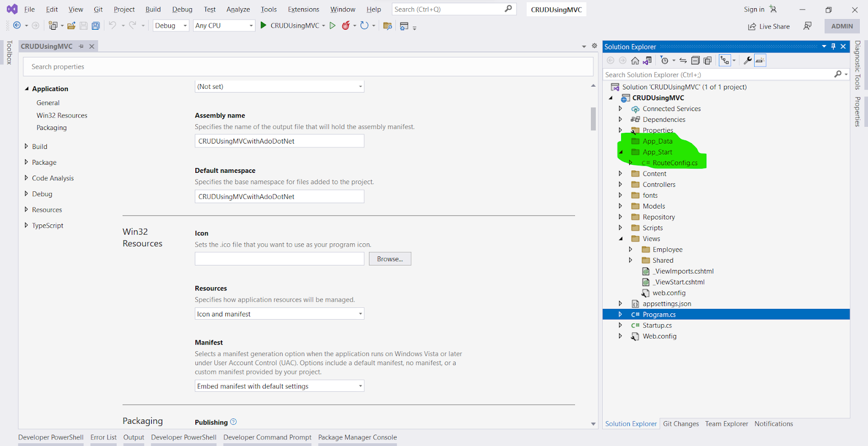Toggle the file nesting icon in Solution Explorer
868x446 pixels.
tap(725, 61)
